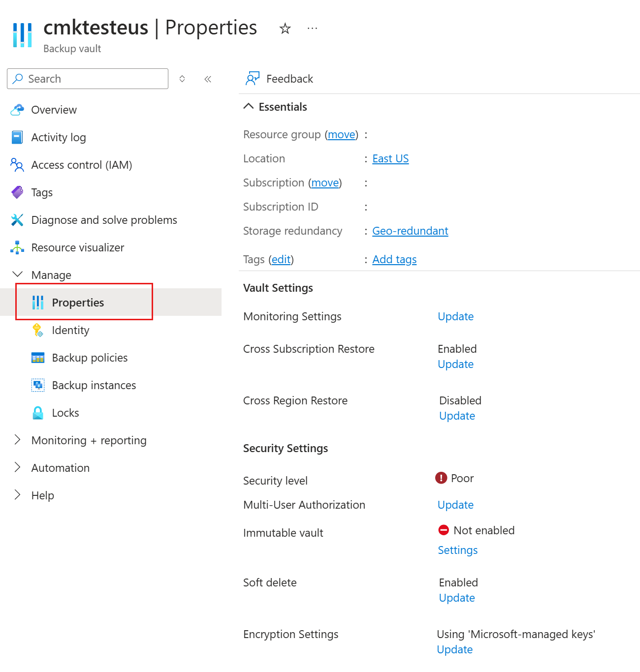The height and width of the screenshot is (672, 640).
Task: Click the Geo-redundant storage redundancy link
Action: (x=410, y=231)
